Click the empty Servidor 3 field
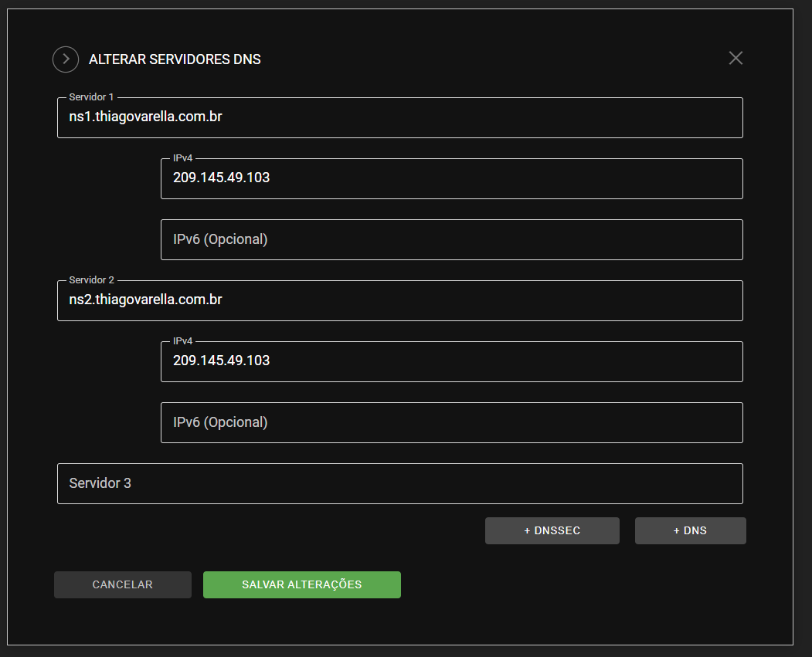 [x=399, y=483]
